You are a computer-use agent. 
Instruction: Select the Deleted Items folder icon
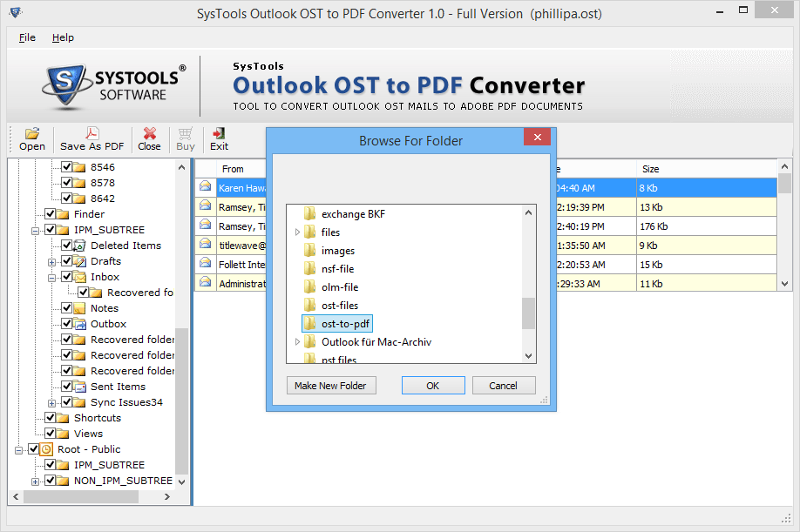click(x=79, y=246)
